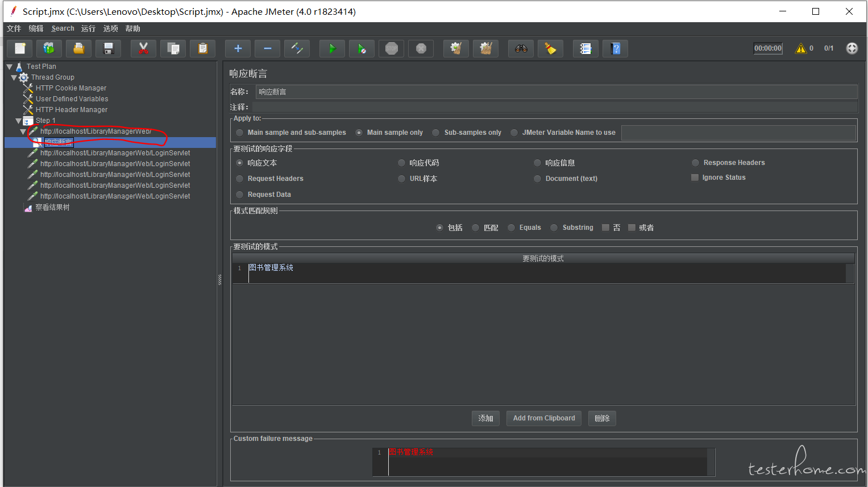Save the test plan with floppy icon
The height and width of the screenshot is (487, 868).
click(109, 48)
